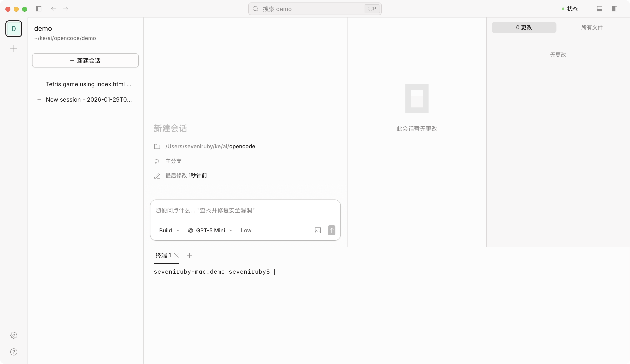Click the 新建会话 button
The width and height of the screenshot is (630, 364).
click(85, 60)
